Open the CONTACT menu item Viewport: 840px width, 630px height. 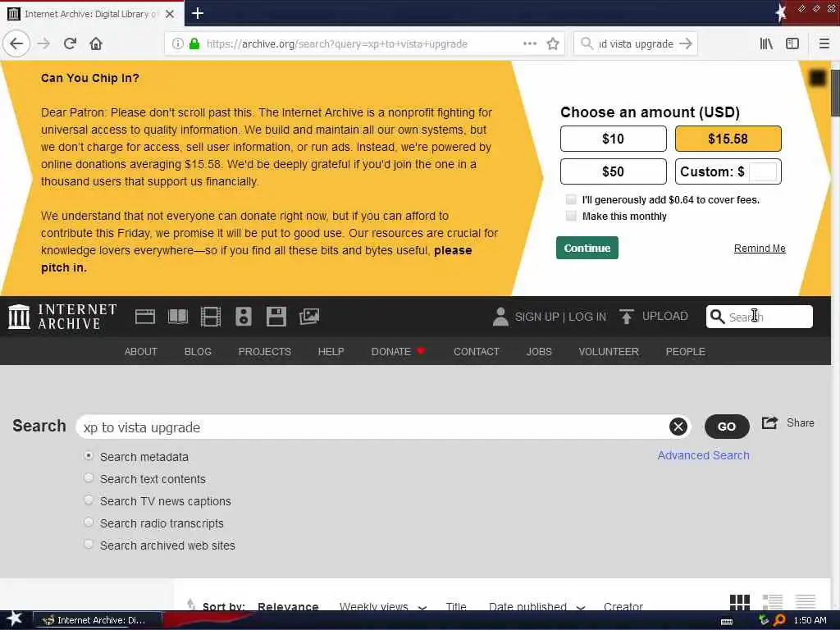477,351
